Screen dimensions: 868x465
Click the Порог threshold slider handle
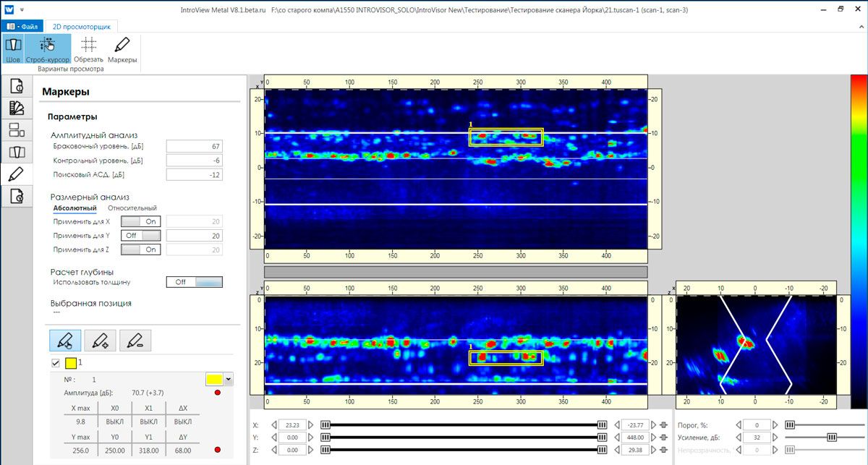(790, 425)
